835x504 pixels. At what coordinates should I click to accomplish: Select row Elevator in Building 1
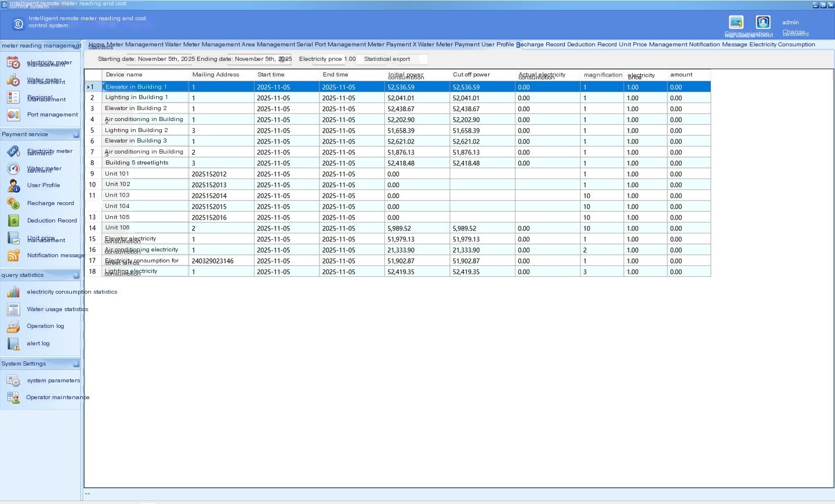click(x=398, y=87)
